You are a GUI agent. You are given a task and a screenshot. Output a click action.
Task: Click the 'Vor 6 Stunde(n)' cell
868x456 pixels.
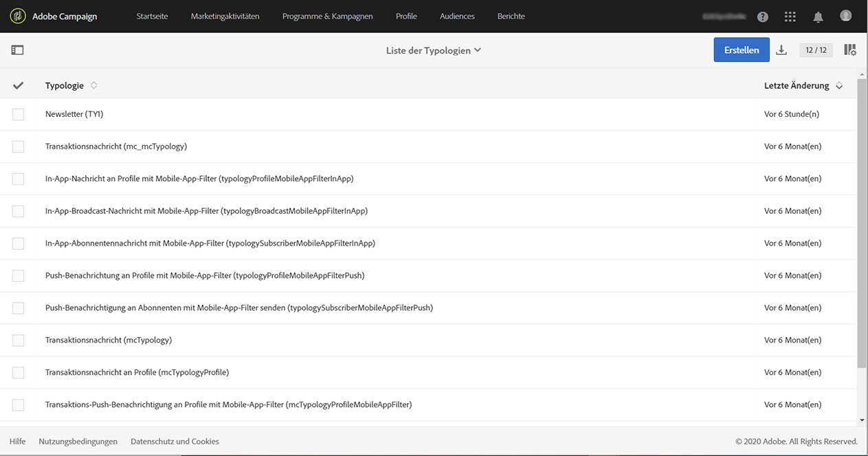792,114
